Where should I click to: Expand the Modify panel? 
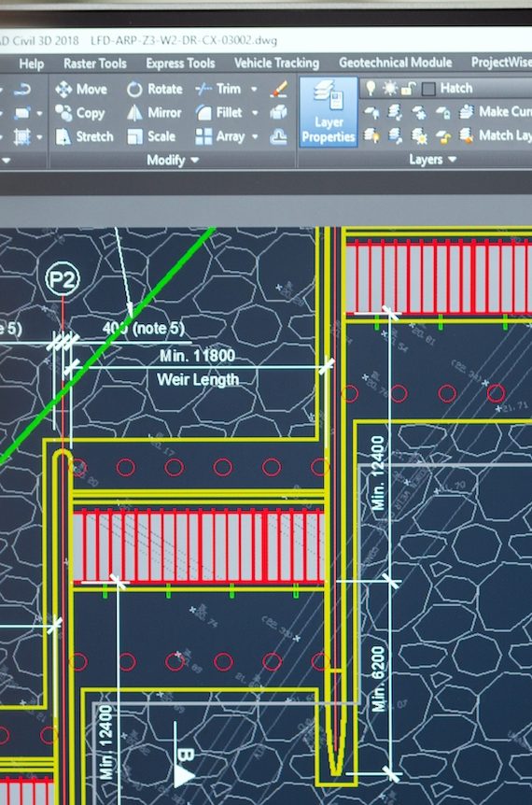click(x=173, y=161)
